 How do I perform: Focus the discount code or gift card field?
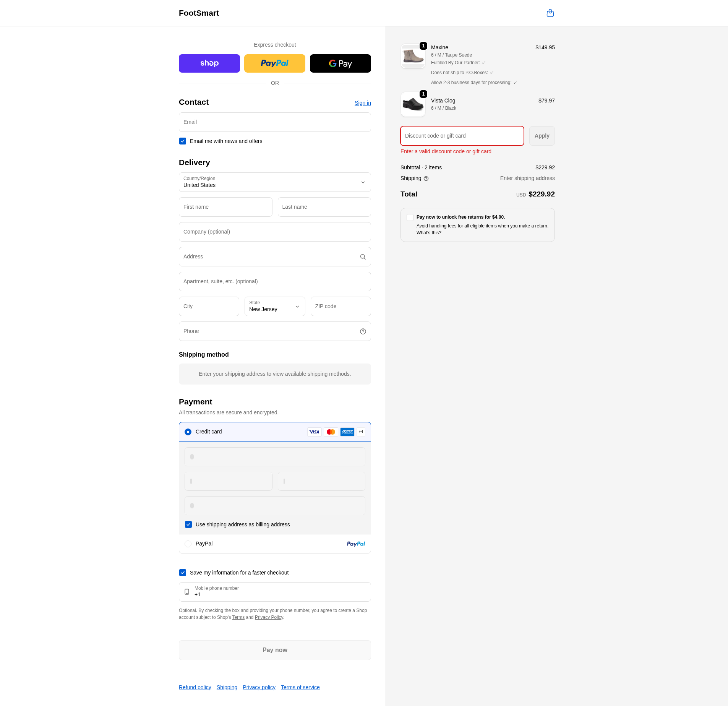point(462,136)
